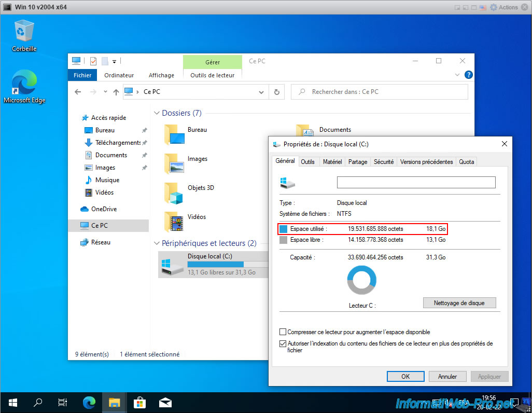Click the Disque local (C:) usage bar

pos(228,265)
